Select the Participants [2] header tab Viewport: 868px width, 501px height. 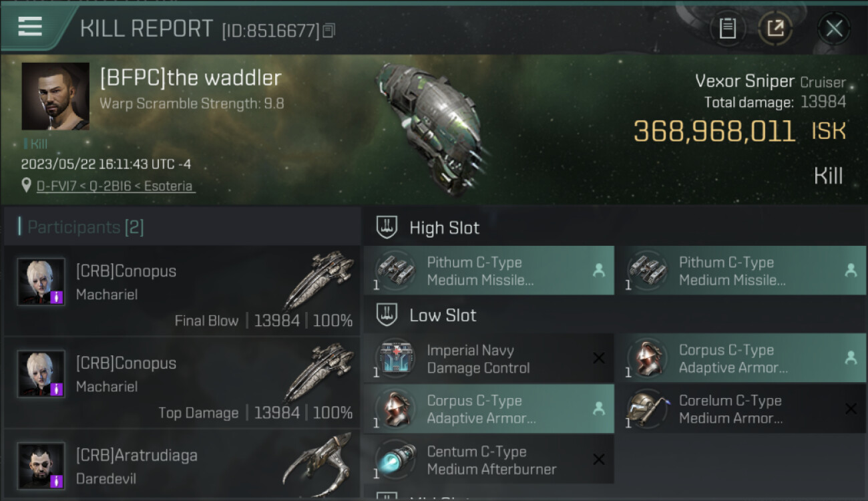click(81, 227)
